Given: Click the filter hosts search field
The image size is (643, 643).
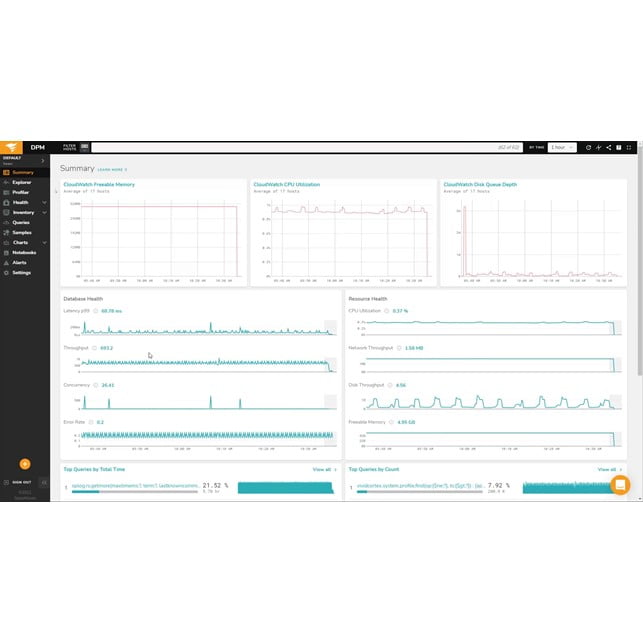Looking at the screenshot, I should pyautogui.click(x=300, y=147).
